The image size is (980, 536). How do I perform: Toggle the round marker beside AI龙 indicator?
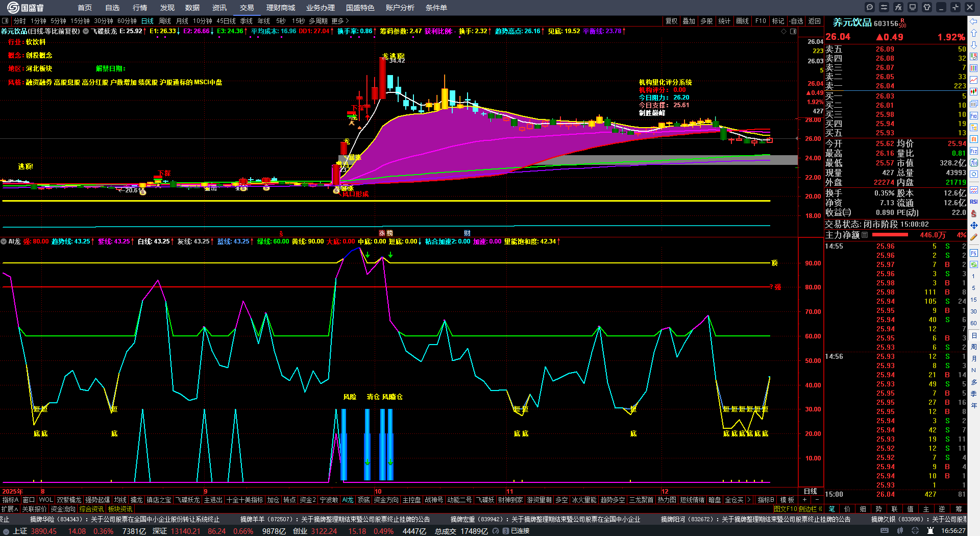point(4,241)
